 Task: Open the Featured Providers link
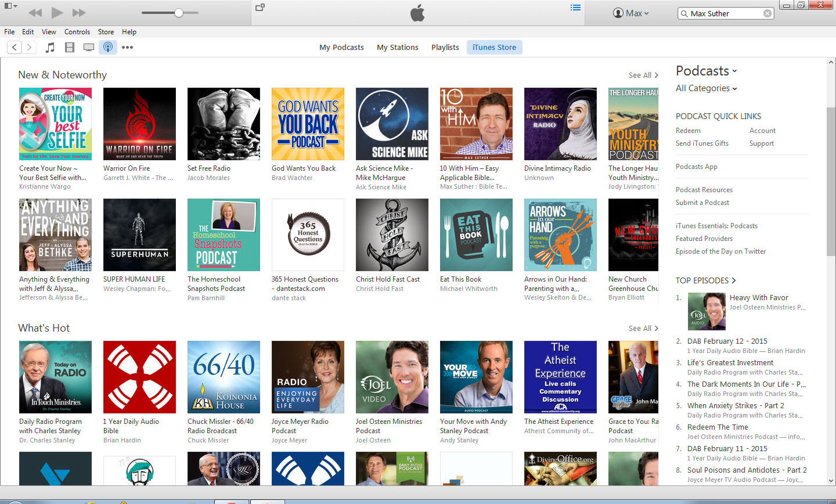[704, 239]
